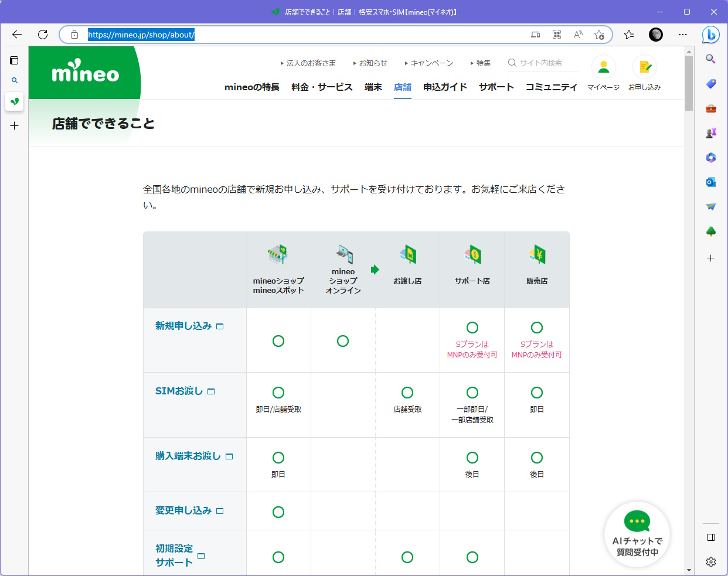Select the mineo vertical tab
The image size is (728, 576).
(x=14, y=101)
